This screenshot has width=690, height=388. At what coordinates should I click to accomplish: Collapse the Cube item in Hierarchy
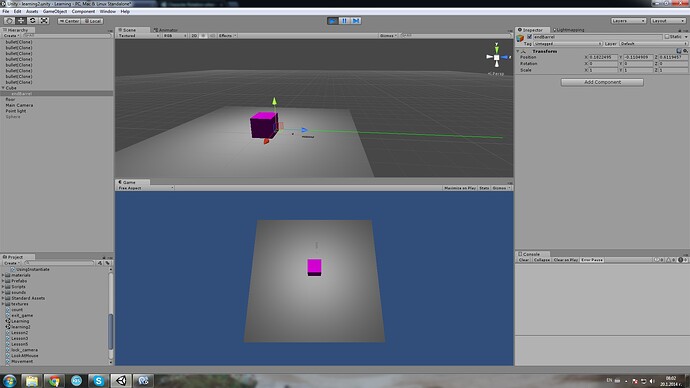click(3, 88)
